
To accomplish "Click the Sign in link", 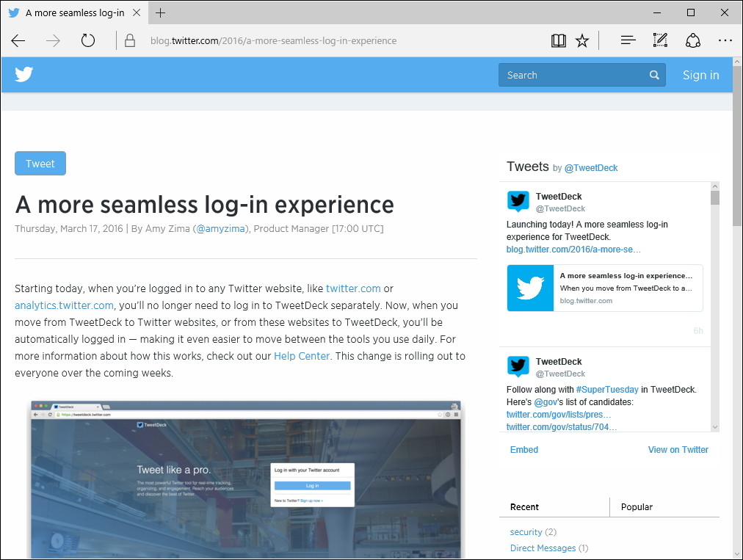I will 700,75.
